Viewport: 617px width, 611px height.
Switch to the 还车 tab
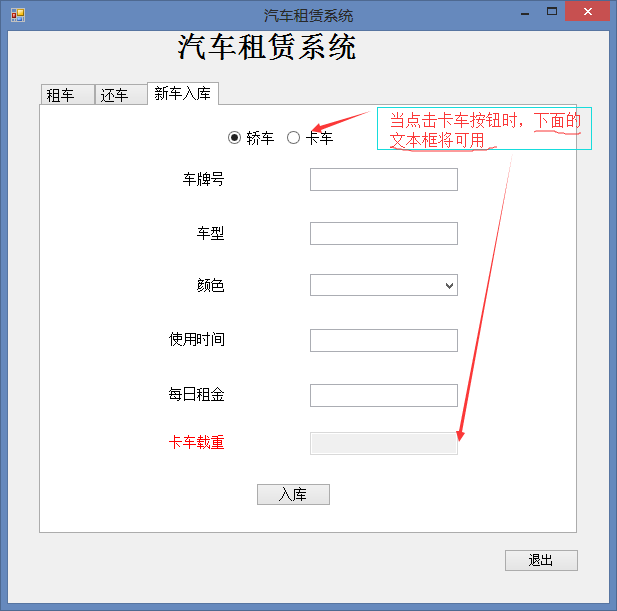(x=121, y=95)
